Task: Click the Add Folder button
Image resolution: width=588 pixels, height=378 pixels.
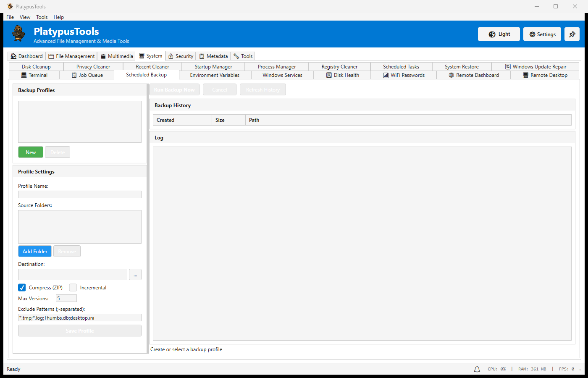Action: pyautogui.click(x=35, y=252)
